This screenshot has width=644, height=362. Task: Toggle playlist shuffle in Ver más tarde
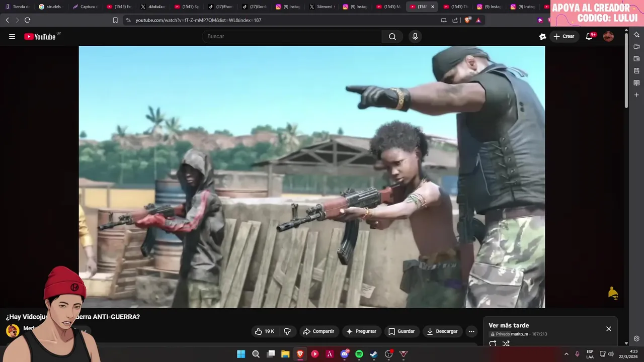[x=506, y=344]
